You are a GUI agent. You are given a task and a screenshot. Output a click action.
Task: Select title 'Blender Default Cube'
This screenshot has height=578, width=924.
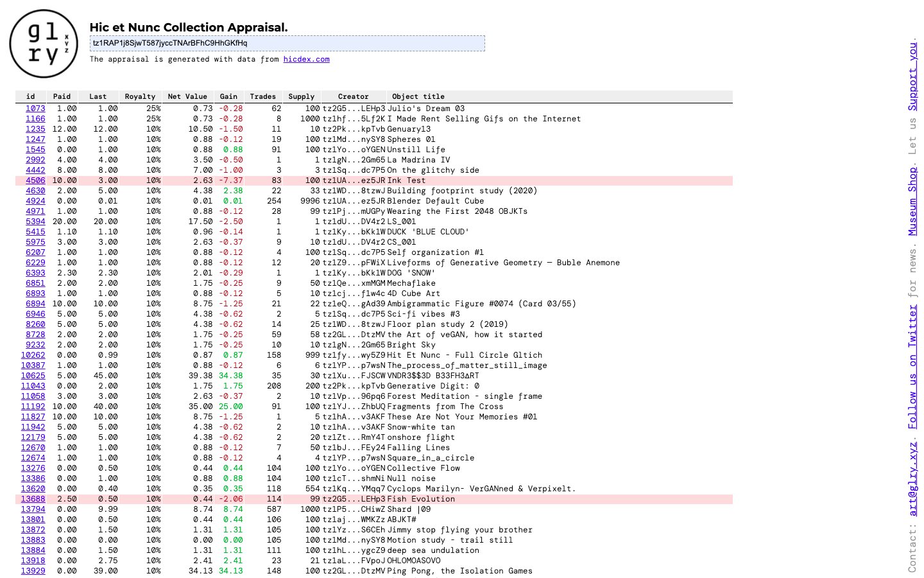coord(436,201)
